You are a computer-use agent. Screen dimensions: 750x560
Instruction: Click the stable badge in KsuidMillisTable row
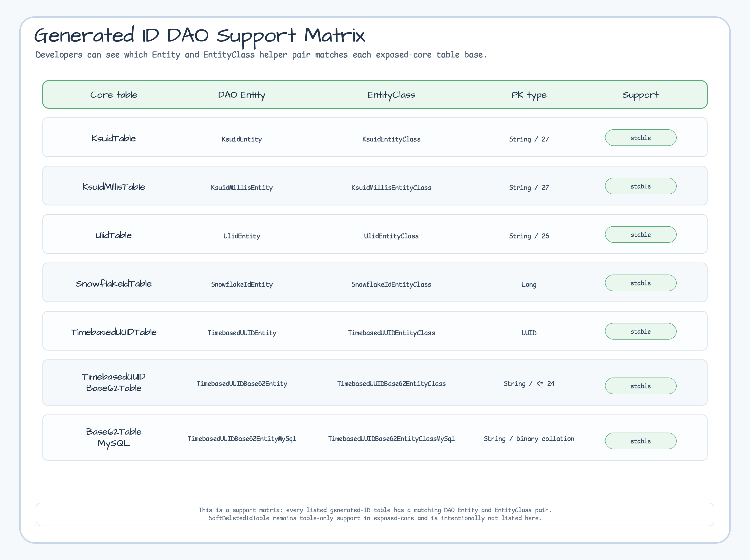point(640,186)
